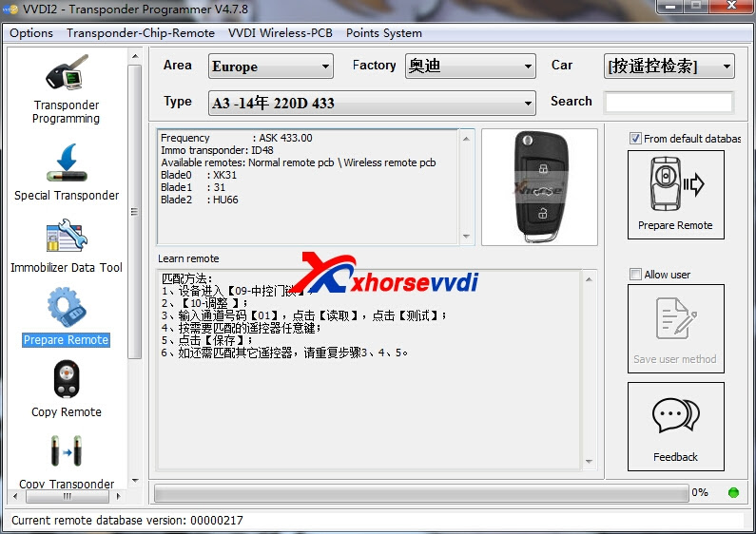The image size is (756, 534).
Task: Open the Factory dropdown
Action: [x=471, y=66]
